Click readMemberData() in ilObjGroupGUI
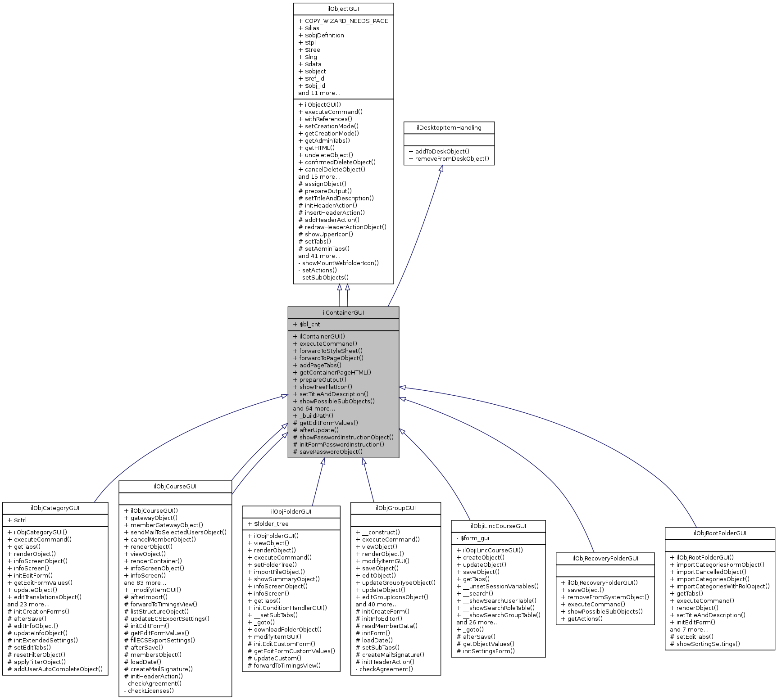The width and height of the screenshot is (777, 700). coord(386,626)
